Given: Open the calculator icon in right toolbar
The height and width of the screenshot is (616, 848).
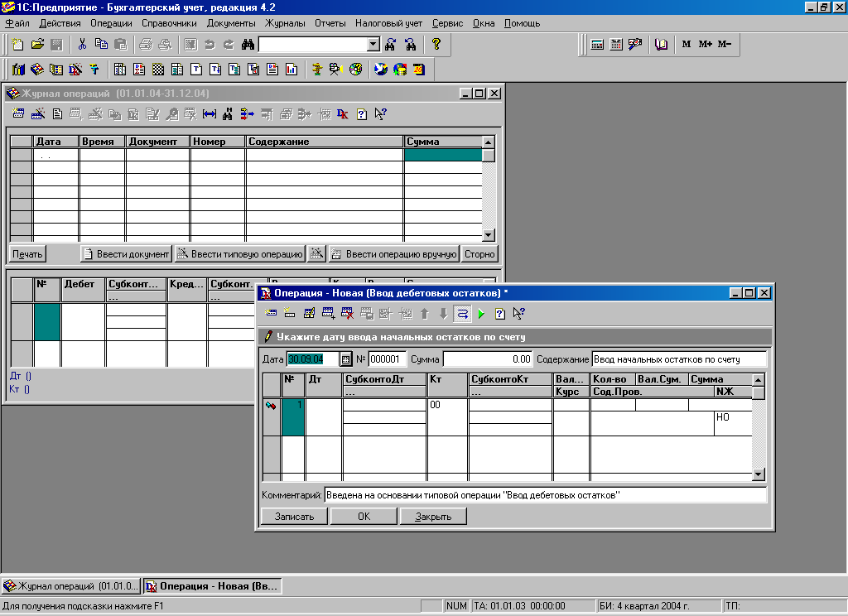Looking at the screenshot, I should tap(597, 45).
